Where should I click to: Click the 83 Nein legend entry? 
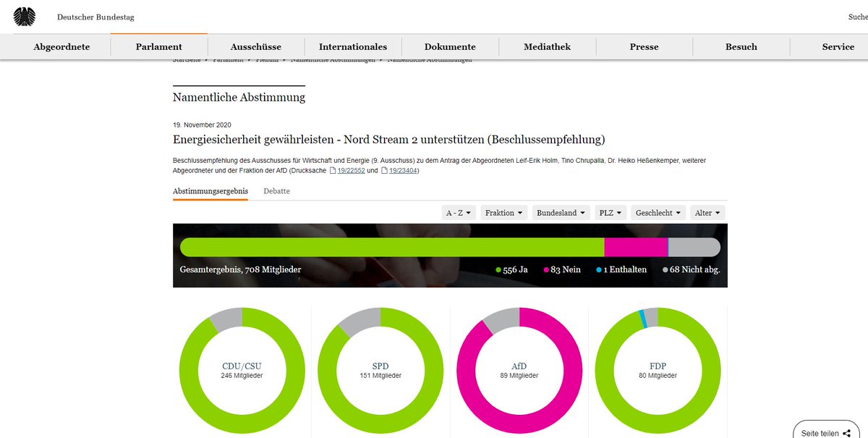[x=563, y=269]
